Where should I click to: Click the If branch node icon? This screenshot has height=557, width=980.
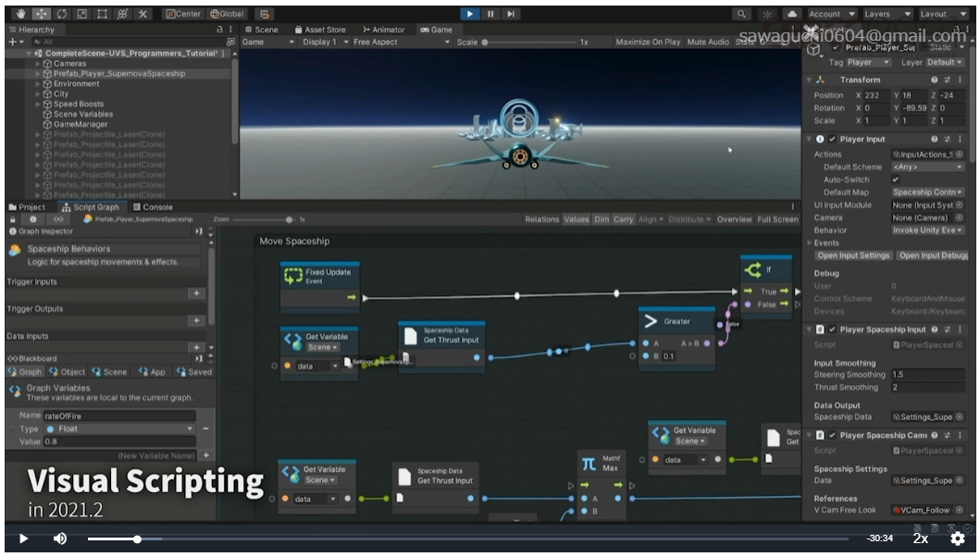tap(753, 270)
